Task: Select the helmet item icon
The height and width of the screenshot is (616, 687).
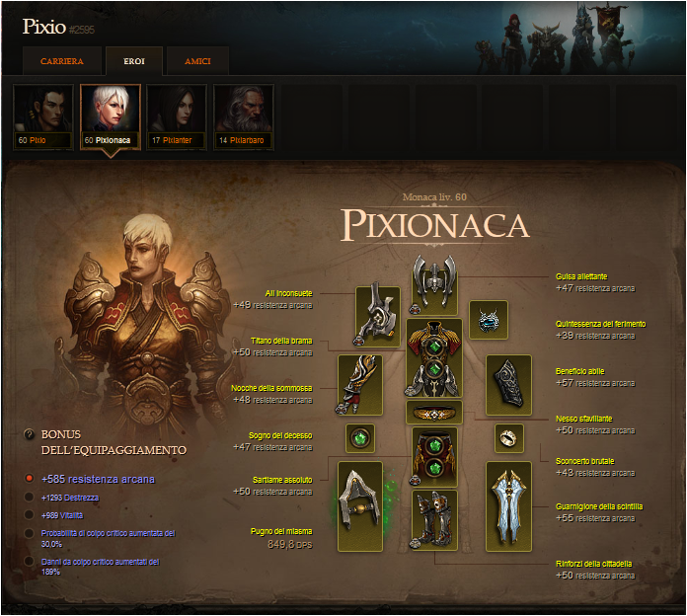Action: pyautogui.click(x=434, y=284)
